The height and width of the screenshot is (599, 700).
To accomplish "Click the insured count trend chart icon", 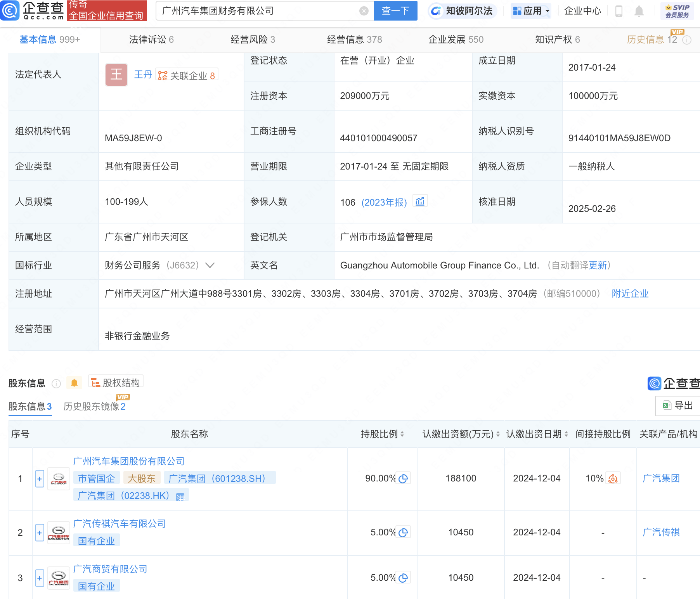I will (420, 201).
